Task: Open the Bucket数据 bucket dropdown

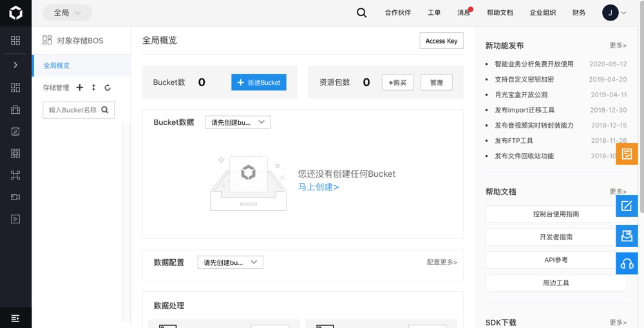Action: [238, 122]
